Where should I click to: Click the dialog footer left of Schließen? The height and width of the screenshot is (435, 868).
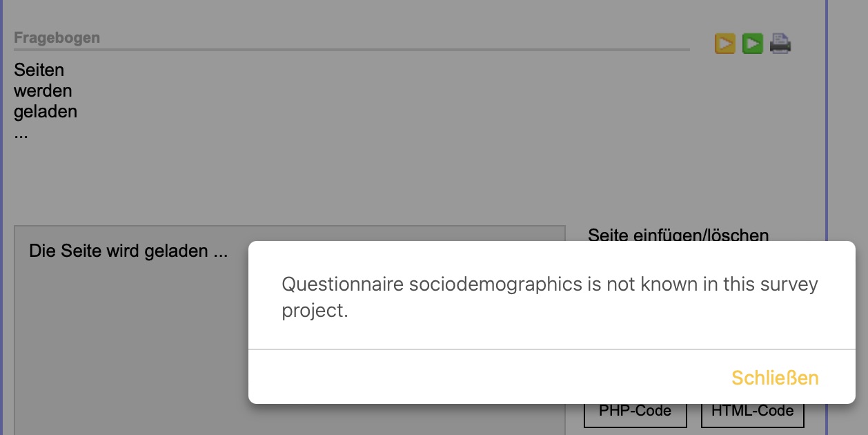pos(483,377)
